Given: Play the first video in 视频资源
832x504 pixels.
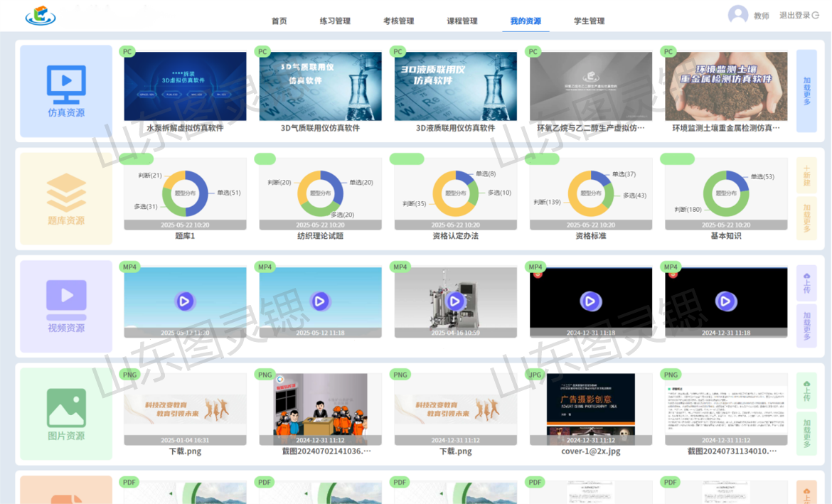Looking at the screenshot, I should click(185, 301).
